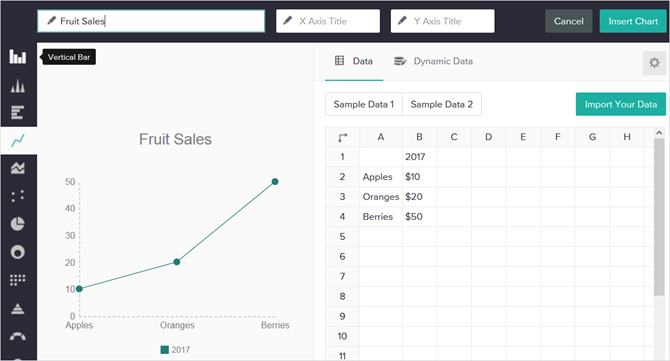Viewport: 670px width, 361px height.
Task: Pick the dot matrix chart icon
Action: pos(18,280)
